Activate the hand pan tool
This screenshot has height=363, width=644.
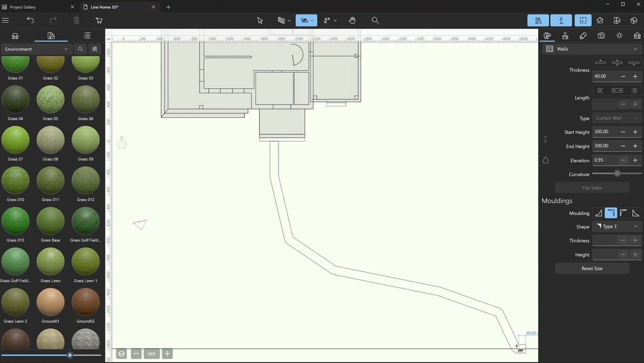352,20
